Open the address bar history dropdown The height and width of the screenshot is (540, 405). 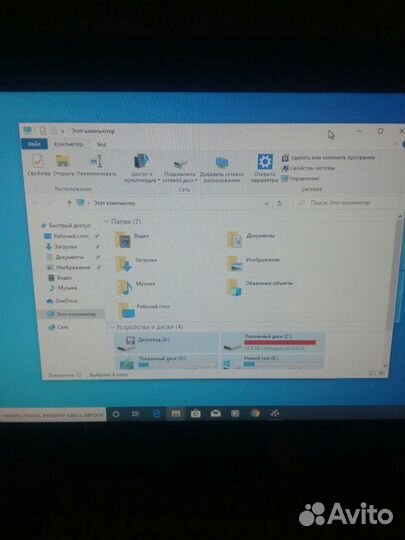(266, 204)
